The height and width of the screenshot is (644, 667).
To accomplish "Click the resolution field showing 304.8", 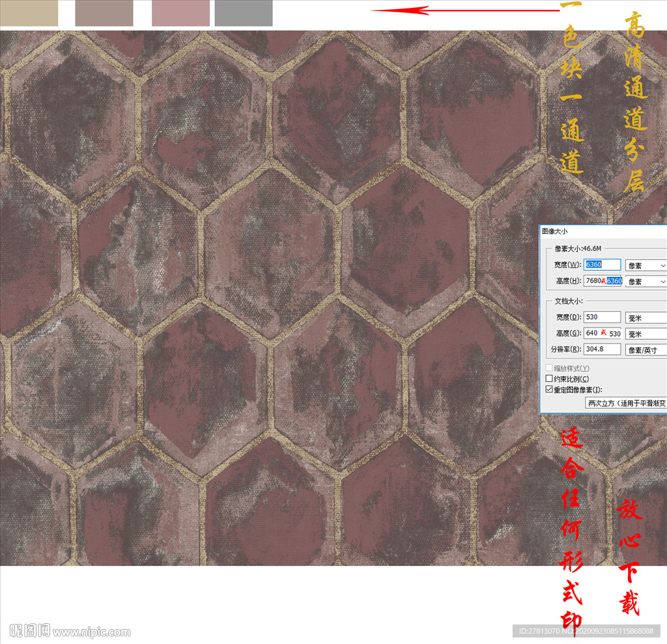I will point(602,349).
